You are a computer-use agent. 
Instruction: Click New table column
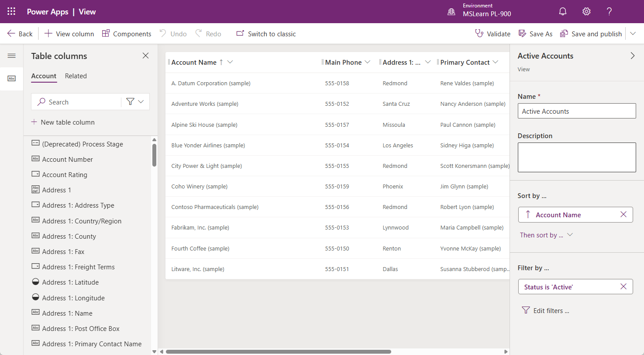click(63, 122)
